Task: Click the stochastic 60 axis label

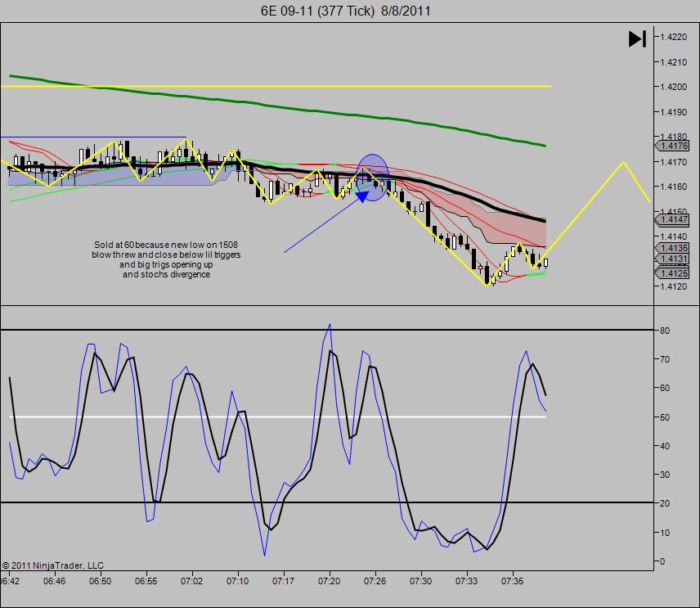Action: (665, 388)
